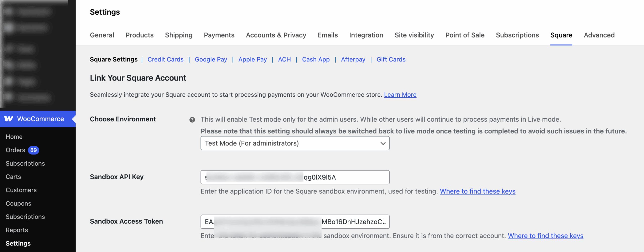Viewport: 644px width, 252px height.
Task: Open the Payments tab
Action: click(x=219, y=35)
